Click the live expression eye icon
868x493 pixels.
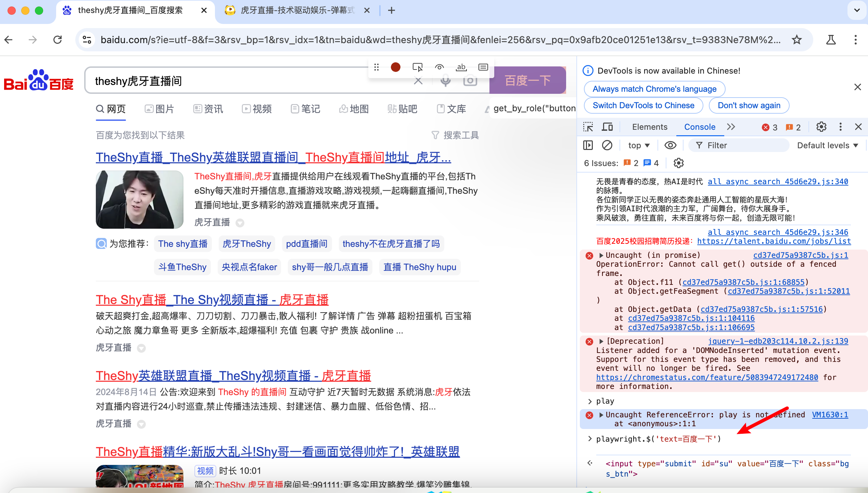(x=670, y=146)
